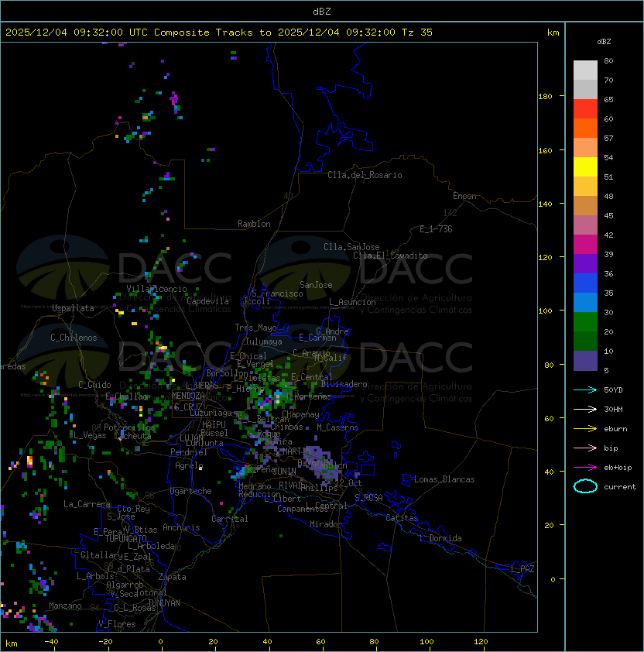Click the 'TUNUYAN' map label
The image size is (644, 652).
tap(164, 603)
